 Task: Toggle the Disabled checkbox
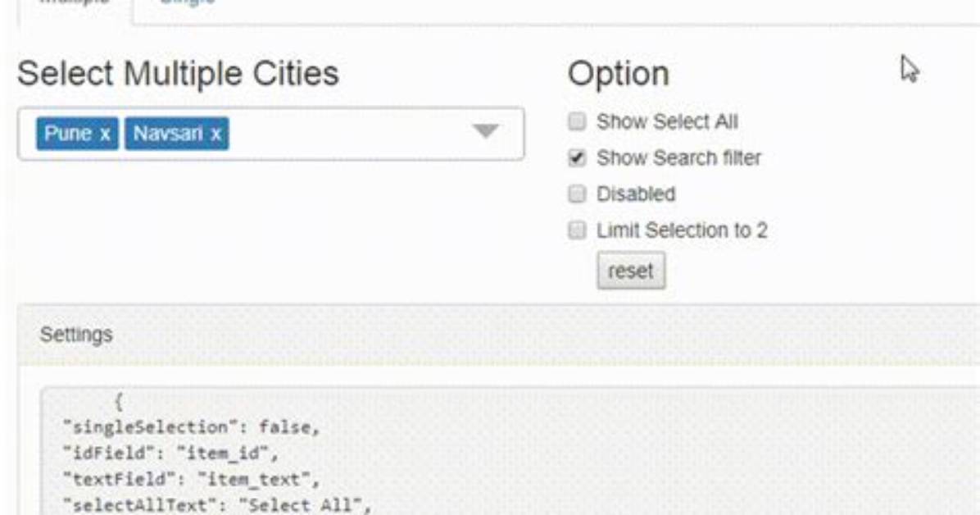(x=577, y=194)
